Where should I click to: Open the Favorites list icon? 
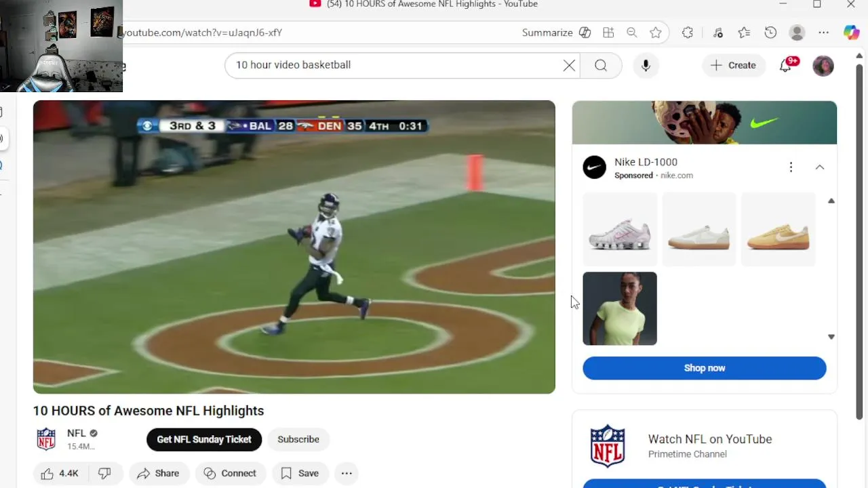744,33
